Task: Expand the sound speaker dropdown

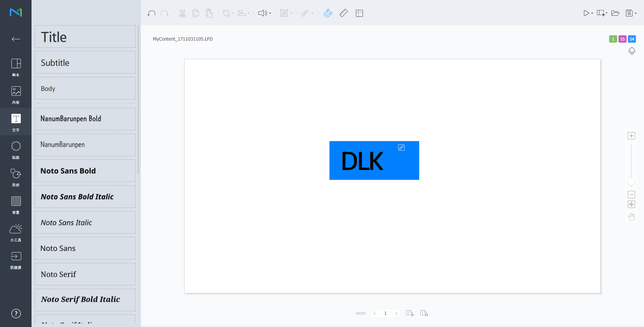Action: click(x=270, y=13)
